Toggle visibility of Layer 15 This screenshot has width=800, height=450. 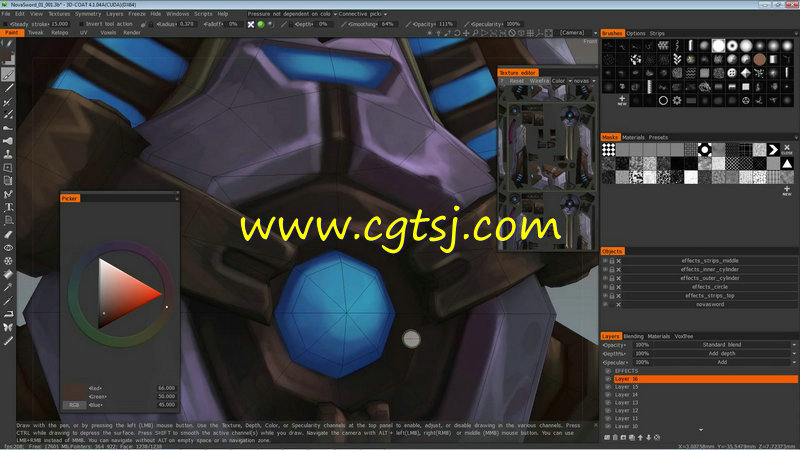(x=608, y=387)
